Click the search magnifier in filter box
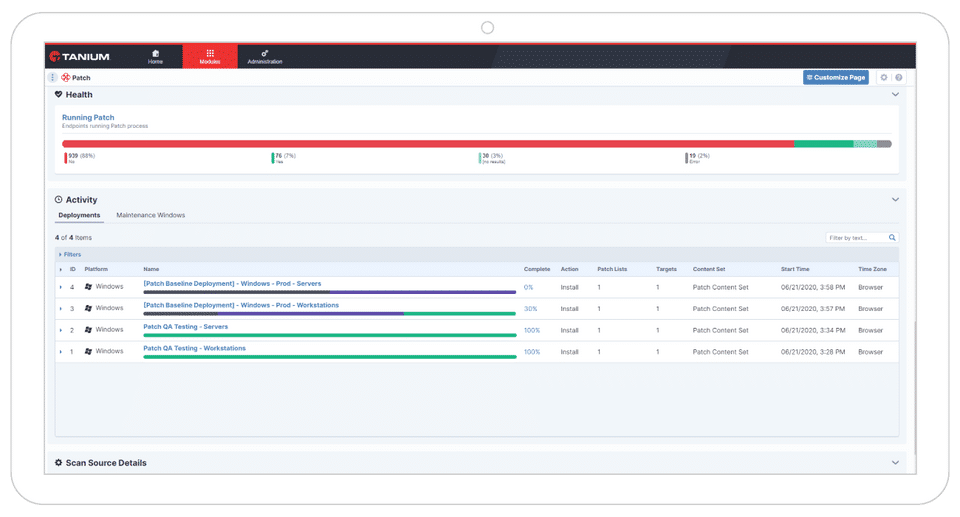The image size is (960, 517). (892, 238)
